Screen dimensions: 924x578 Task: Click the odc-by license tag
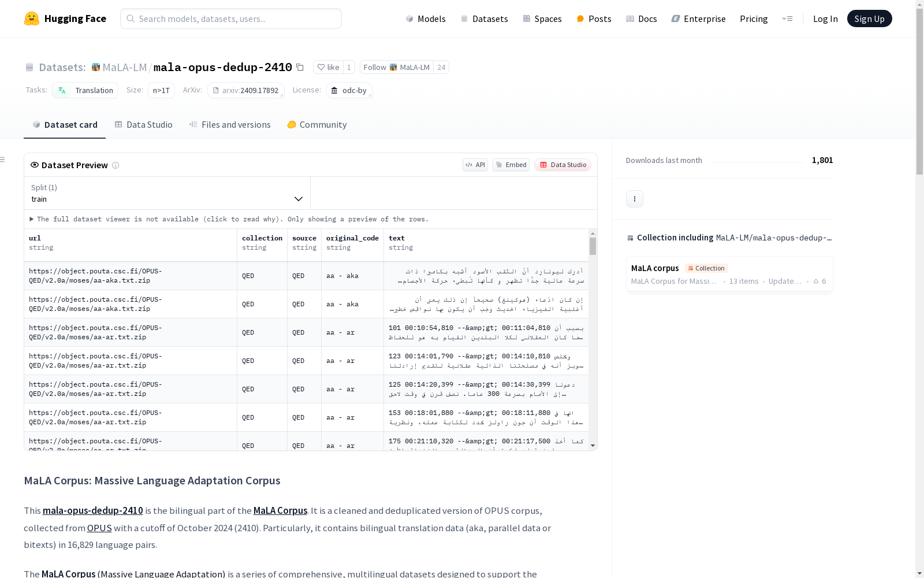click(x=349, y=90)
